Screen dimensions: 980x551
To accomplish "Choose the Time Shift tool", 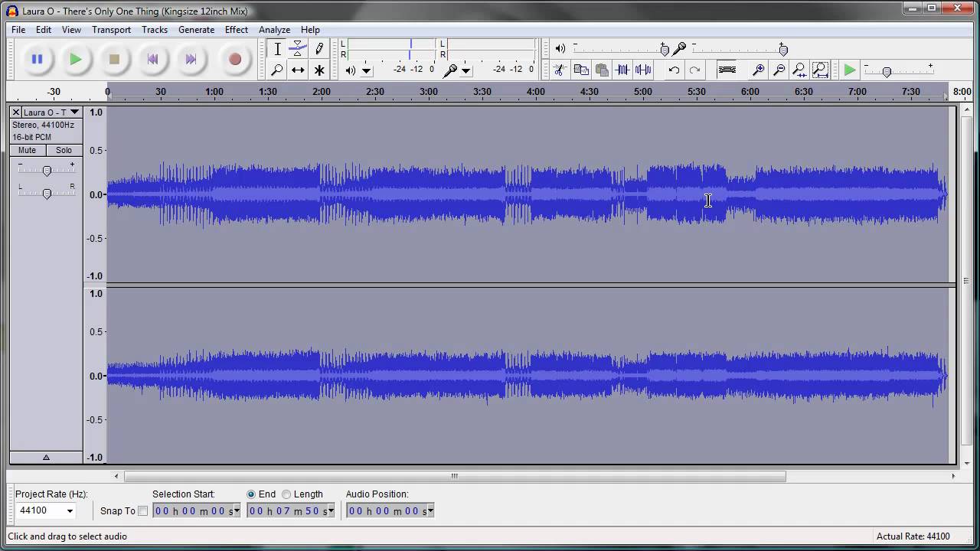I will pos(298,70).
